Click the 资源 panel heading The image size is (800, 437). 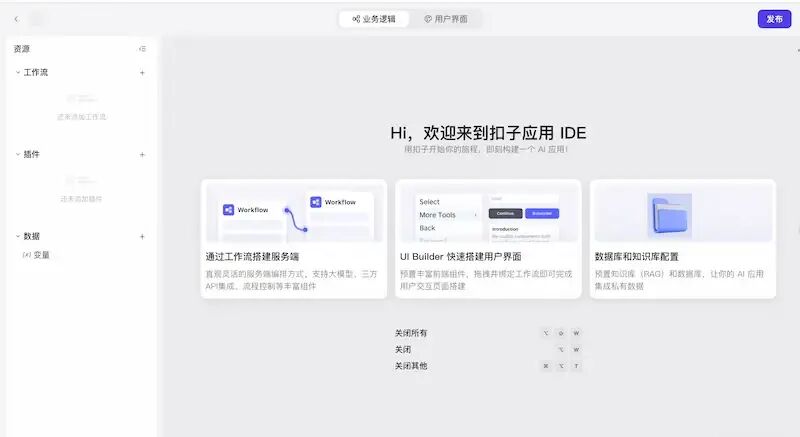[x=22, y=49]
